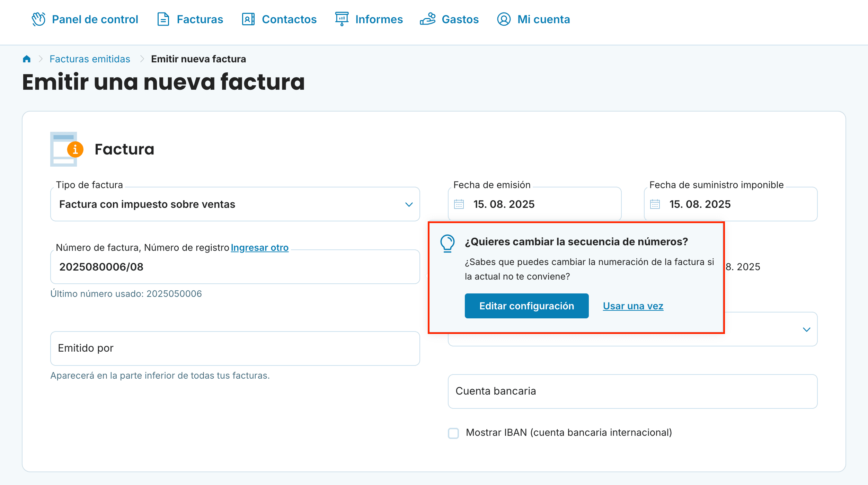Open the Gastos menu
This screenshot has width=868, height=485.
449,19
